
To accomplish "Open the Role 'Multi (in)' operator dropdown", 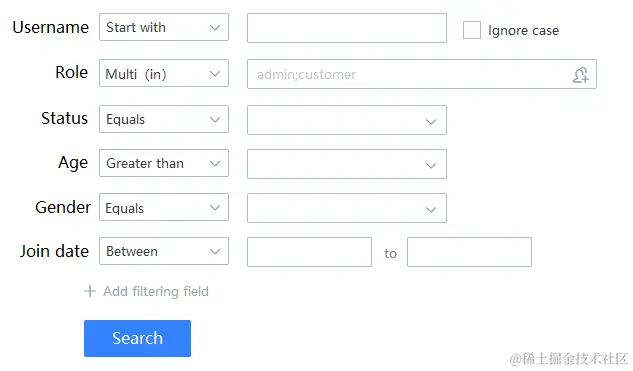I will pos(164,73).
